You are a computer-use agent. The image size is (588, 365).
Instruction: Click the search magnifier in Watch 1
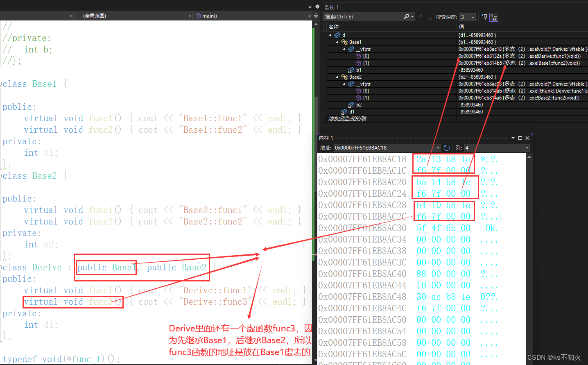pyautogui.click(x=406, y=16)
